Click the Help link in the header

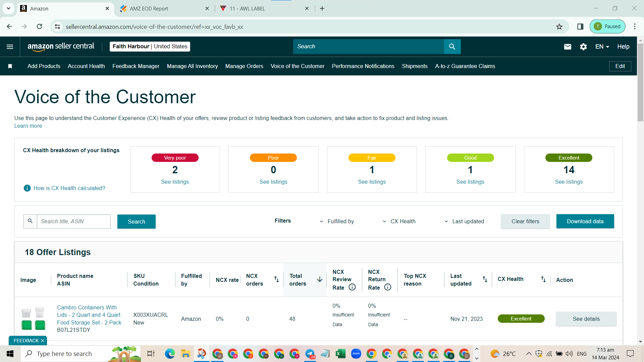click(623, 47)
